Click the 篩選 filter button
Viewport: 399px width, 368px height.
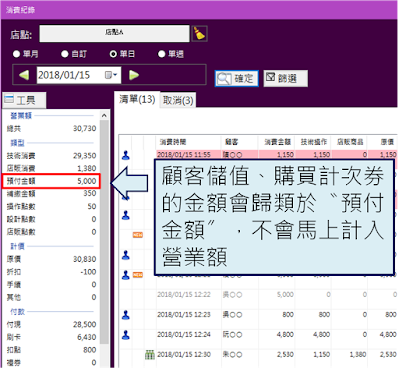click(x=285, y=79)
